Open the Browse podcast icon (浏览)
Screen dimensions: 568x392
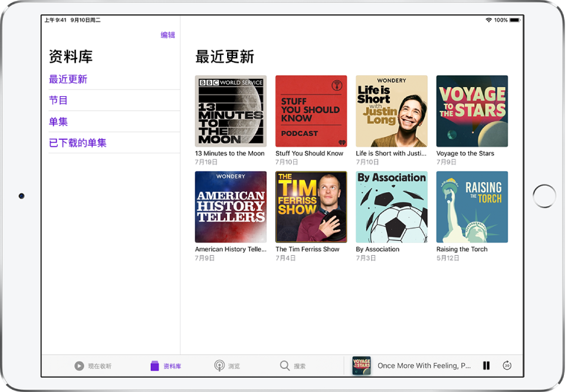click(219, 366)
